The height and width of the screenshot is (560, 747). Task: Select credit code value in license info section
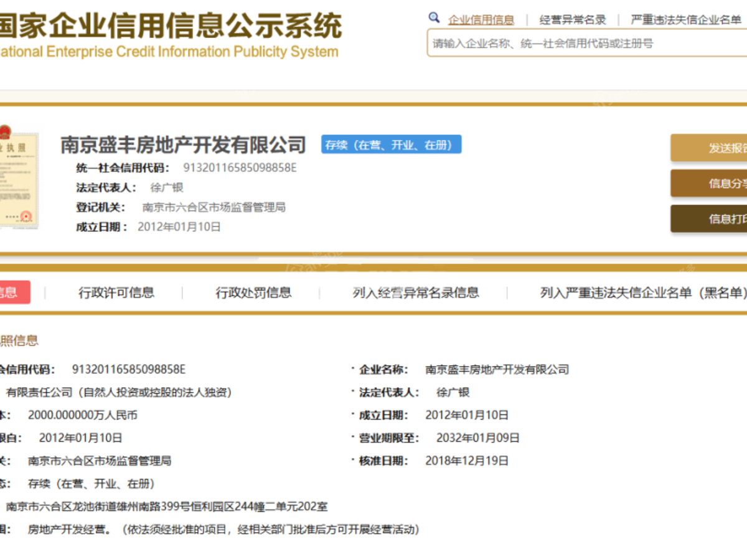pos(129,369)
